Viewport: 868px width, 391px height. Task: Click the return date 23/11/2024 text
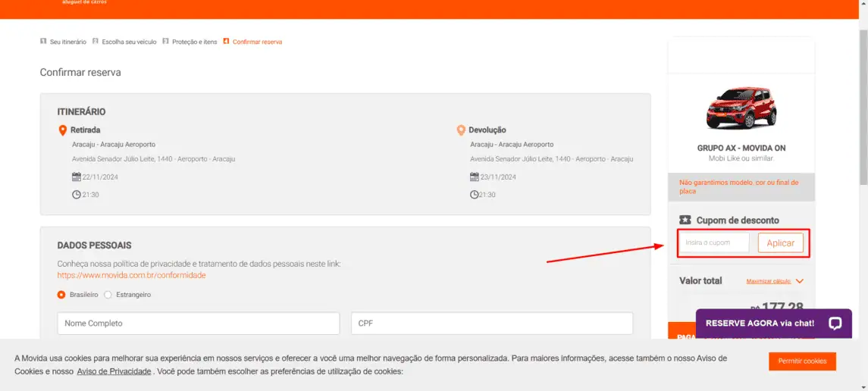(498, 177)
